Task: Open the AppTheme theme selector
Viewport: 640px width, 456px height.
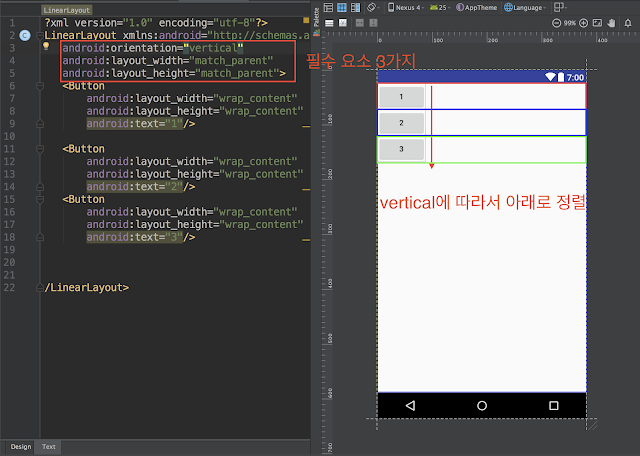Action: tap(476, 7)
